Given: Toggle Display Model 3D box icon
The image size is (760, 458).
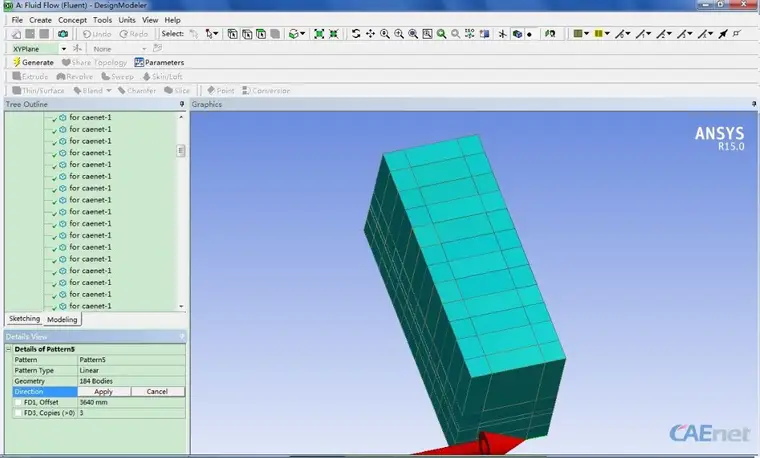Looking at the screenshot, I should click(517, 34).
